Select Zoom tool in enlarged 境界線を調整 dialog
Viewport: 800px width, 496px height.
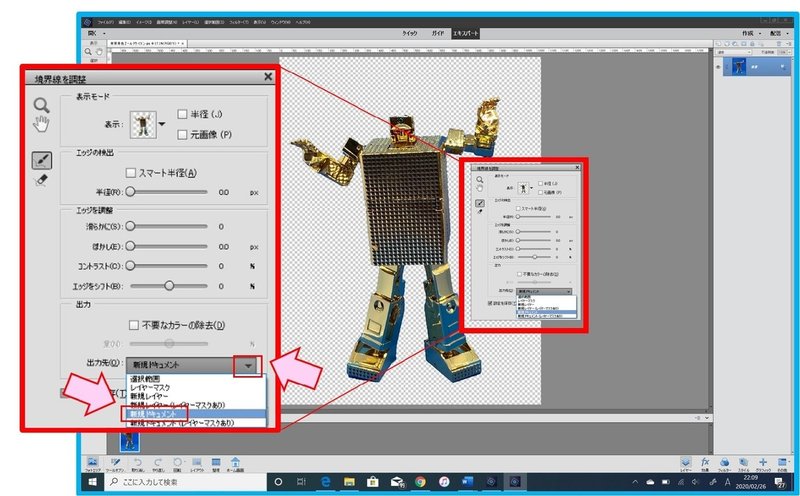tap(41, 105)
